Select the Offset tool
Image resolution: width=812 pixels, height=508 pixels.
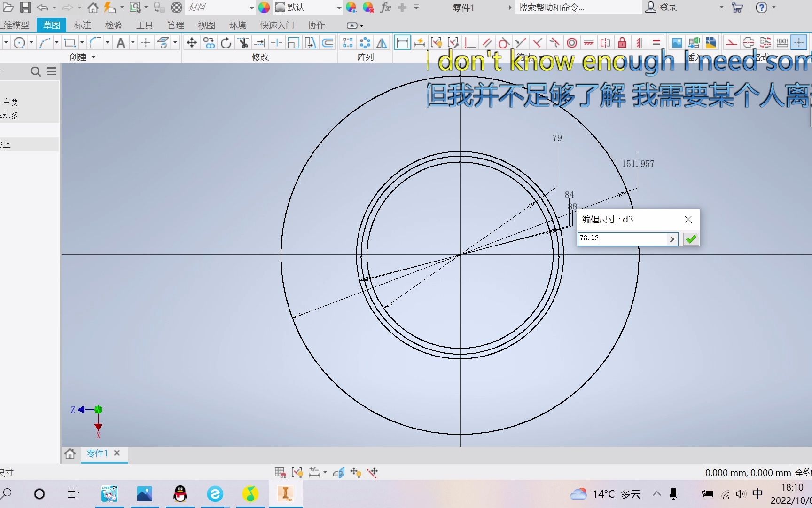tap(328, 43)
